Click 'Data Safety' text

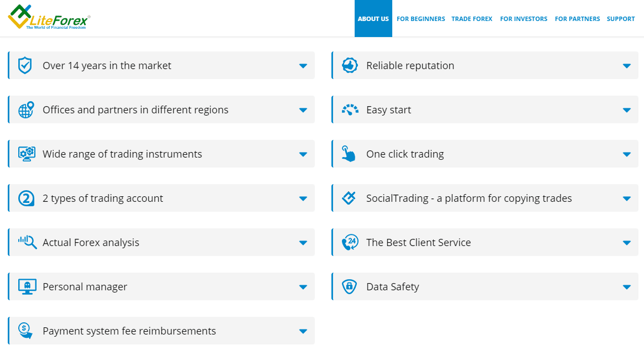[393, 287]
